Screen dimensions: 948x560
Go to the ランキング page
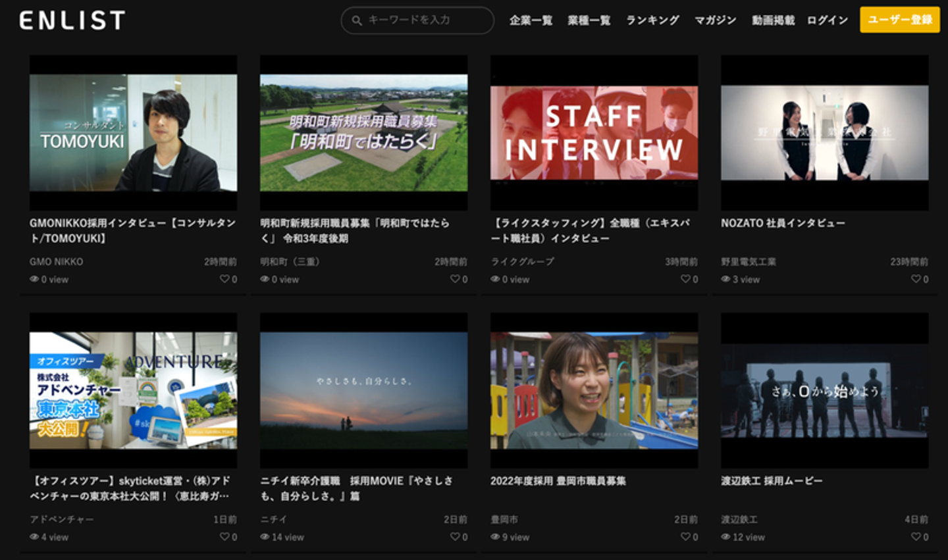click(x=652, y=20)
